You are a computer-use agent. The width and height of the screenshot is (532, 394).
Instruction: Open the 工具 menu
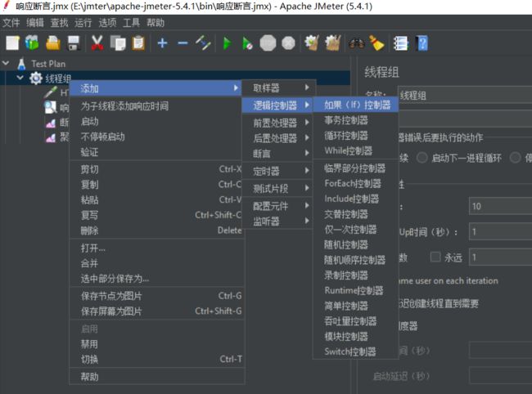[131, 23]
